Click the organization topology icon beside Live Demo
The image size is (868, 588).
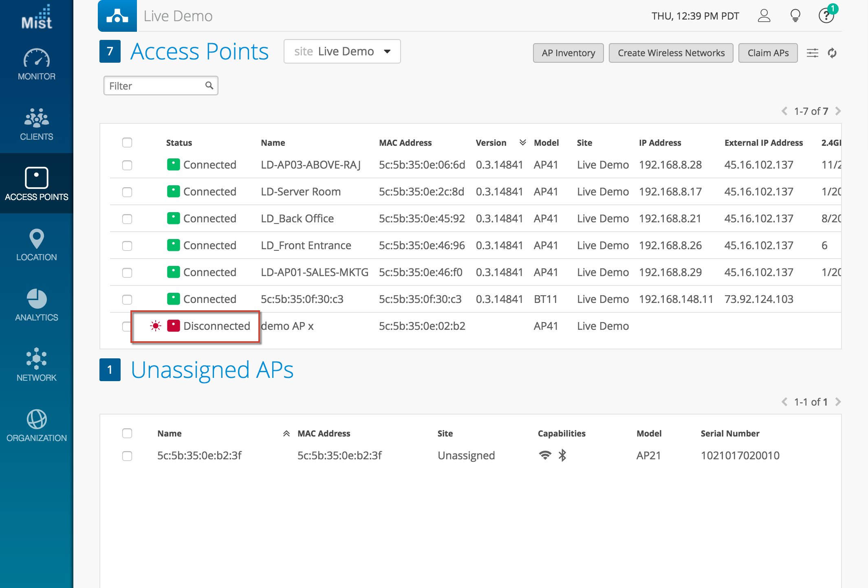[x=117, y=16]
